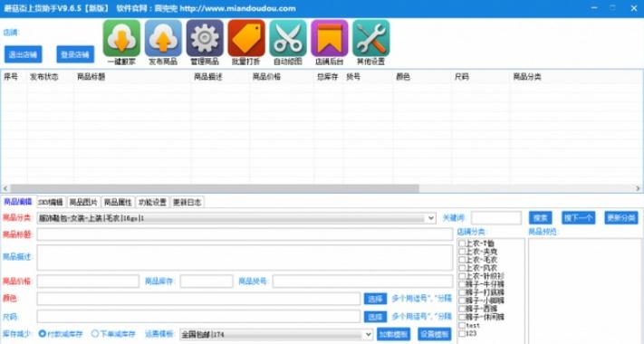Viewport: 644px width, 344px height.
Task: Switch to the SKU编辑 tab
Action: (x=51, y=202)
